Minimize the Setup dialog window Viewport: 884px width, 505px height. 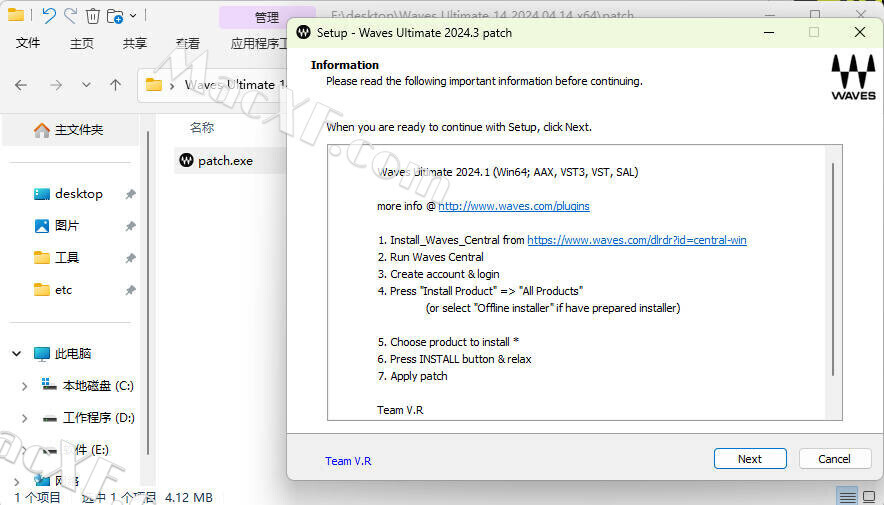point(769,32)
